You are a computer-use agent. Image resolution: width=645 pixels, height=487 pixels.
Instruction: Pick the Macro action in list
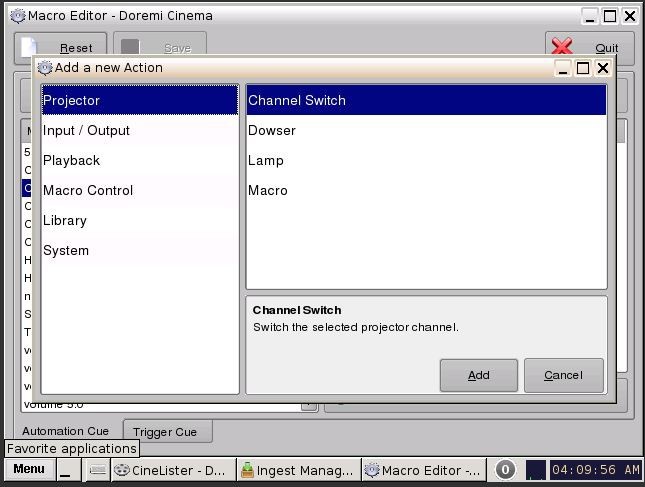coord(427,190)
